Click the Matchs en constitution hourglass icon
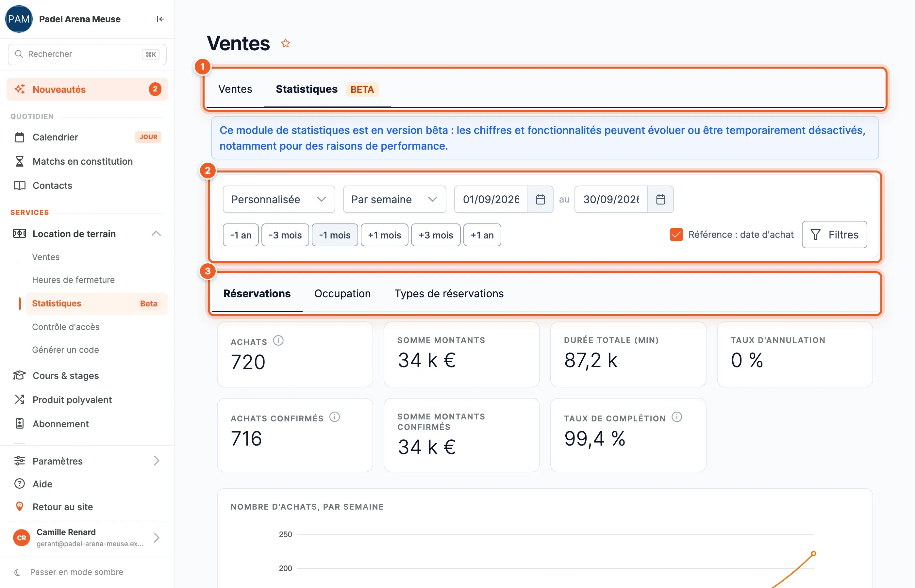The height and width of the screenshot is (588, 915). 20,161
